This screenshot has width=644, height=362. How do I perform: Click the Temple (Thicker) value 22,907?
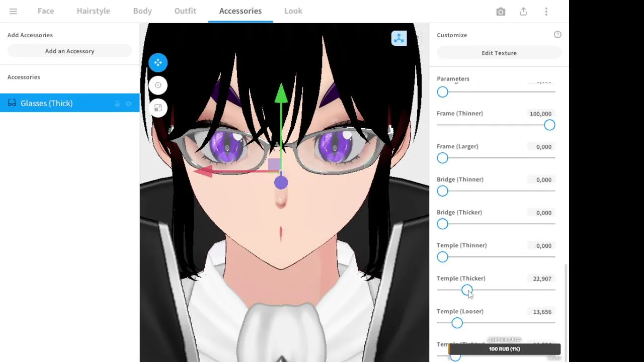tap(540, 279)
